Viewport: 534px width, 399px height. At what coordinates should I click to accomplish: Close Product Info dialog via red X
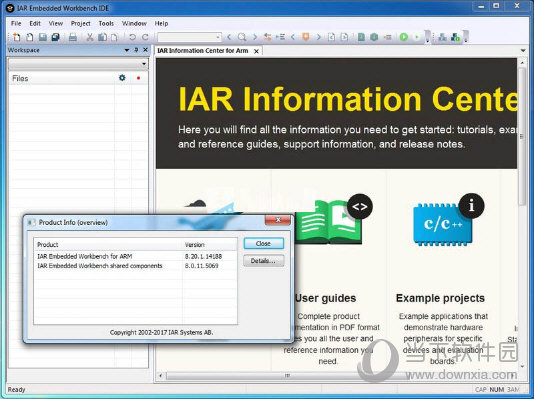coord(278,220)
